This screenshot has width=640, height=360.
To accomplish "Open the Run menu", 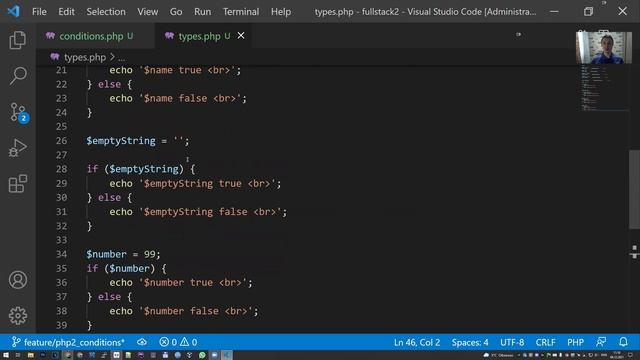I will click(202, 11).
